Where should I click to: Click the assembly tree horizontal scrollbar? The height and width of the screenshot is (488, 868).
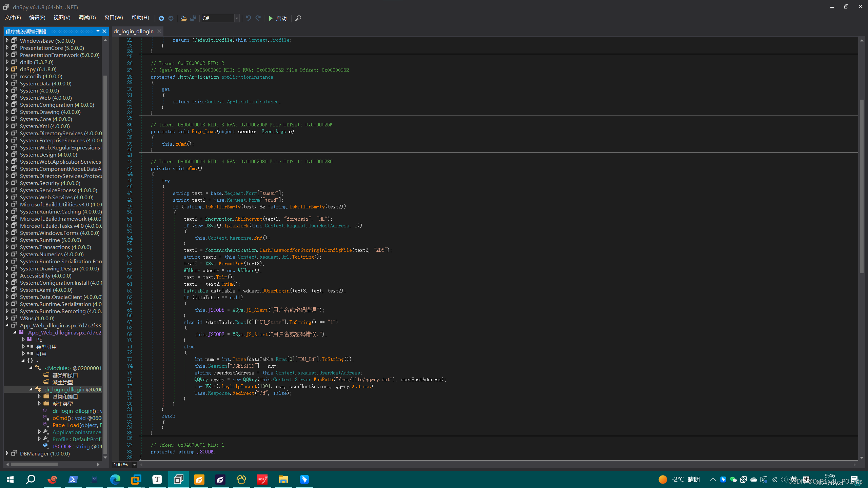(34, 464)
